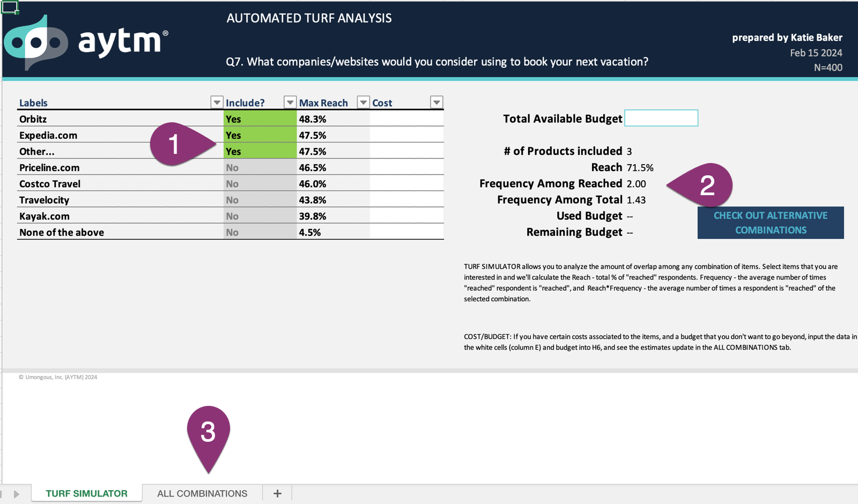Click the Reach value 71.5%
The height and width of the screenshot is (504, 858).
click(x=640, y=167)
